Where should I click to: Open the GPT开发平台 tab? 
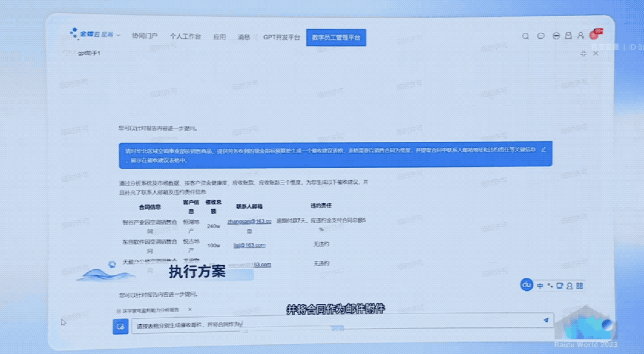coord(281,37)
